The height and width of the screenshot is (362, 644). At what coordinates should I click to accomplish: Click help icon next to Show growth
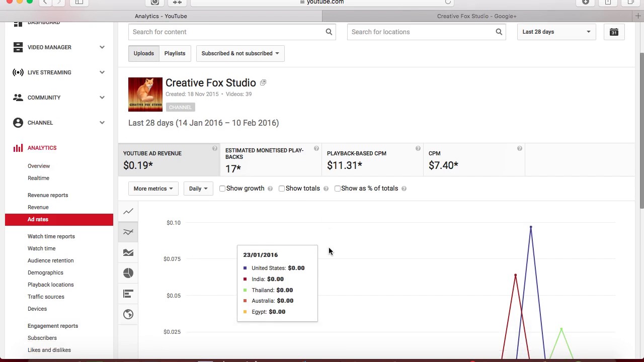[x=270, y=189]
